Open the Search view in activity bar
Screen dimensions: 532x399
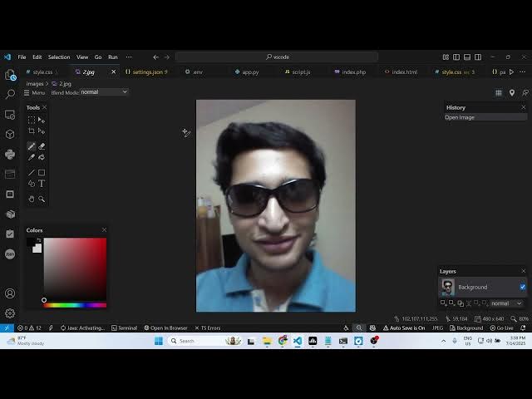coord(10,94)
